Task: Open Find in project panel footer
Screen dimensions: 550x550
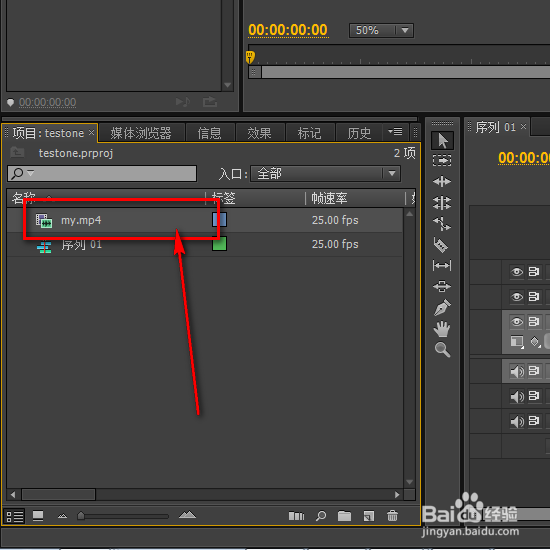Action: click(321, 516)
